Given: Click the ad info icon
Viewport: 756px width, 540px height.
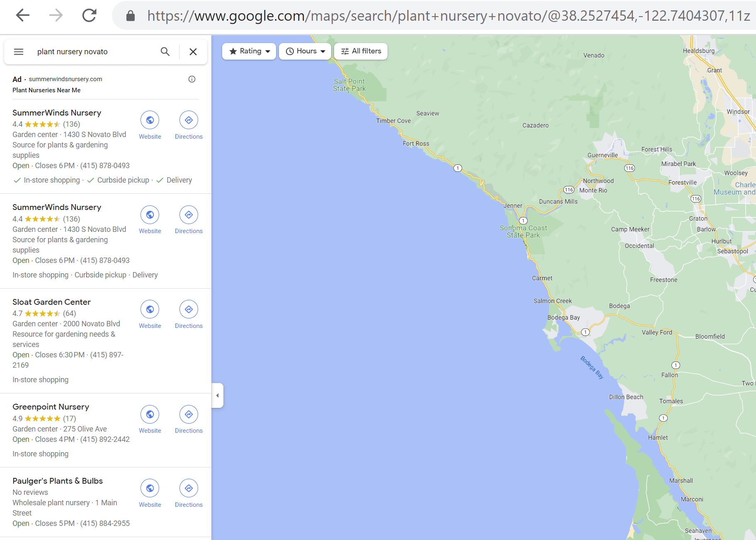Looking at the screenshot, I should [x=192, y=79].
